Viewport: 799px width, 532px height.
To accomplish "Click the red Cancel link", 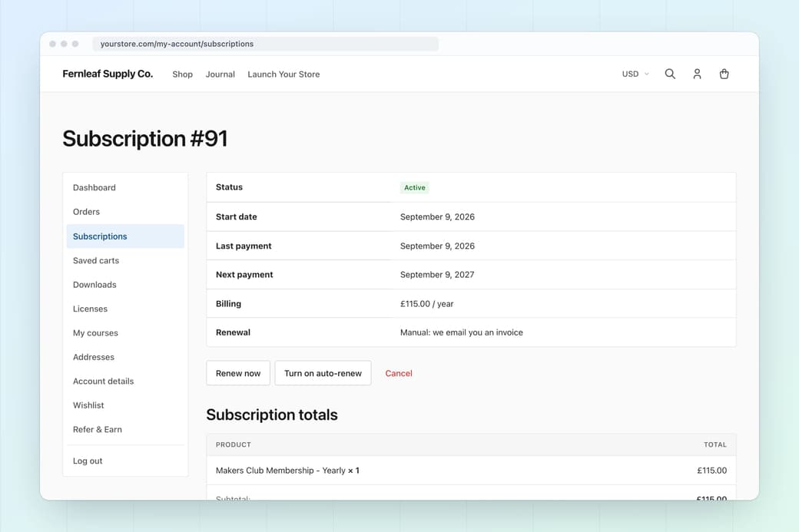I will point(399,373).
